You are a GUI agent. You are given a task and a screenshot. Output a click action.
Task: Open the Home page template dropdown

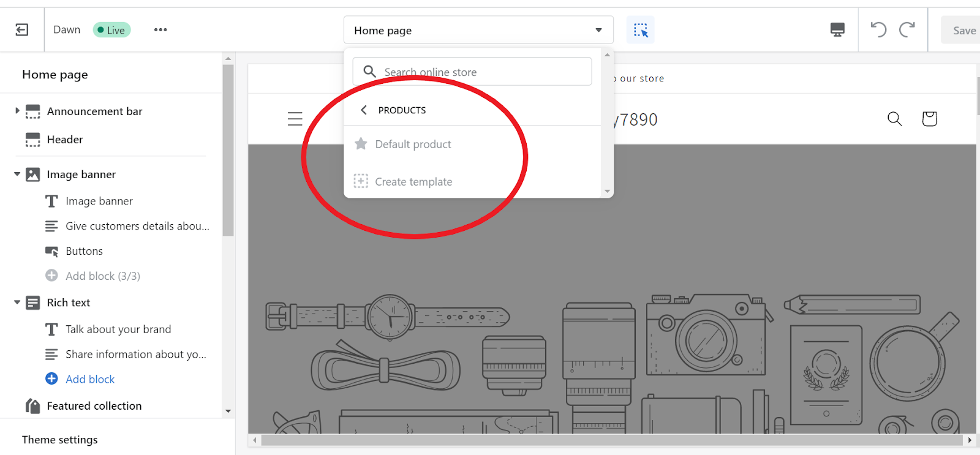pyautogui.click(x=478, y=30)
